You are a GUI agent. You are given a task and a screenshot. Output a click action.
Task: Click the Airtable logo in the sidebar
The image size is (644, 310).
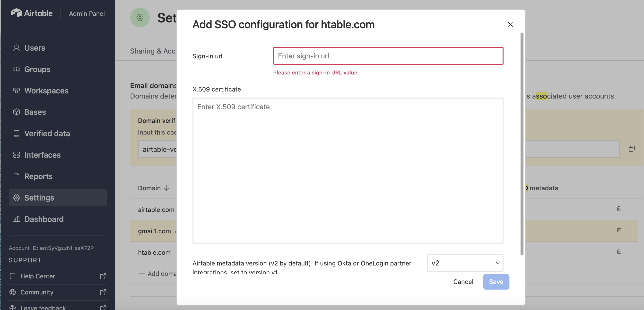pyautogui.click(x=32, y=13)
